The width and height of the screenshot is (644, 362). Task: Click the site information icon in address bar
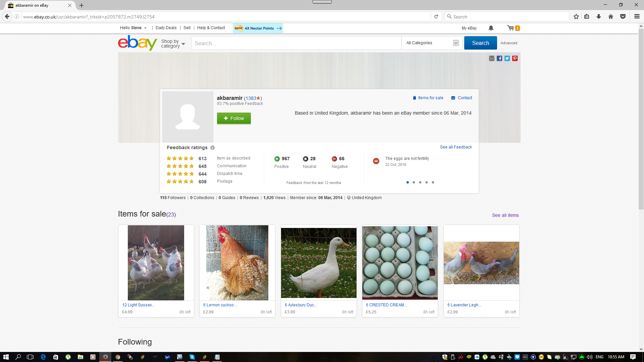point(17,16)
